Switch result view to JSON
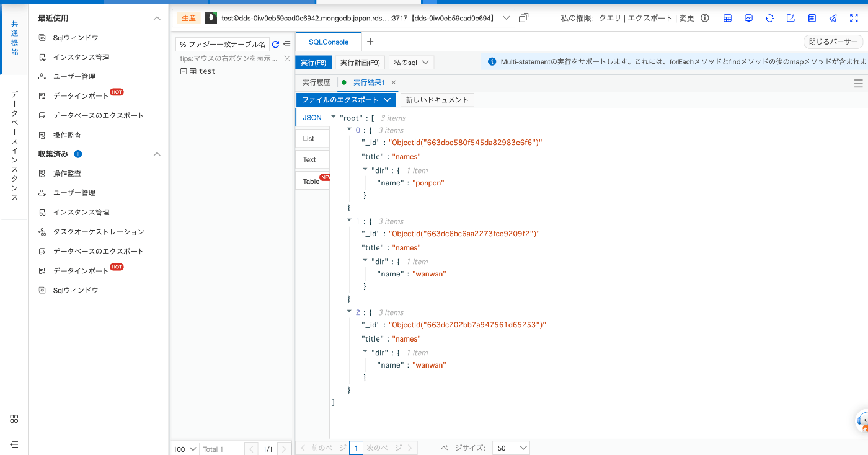Screen dimensions: 868x455 tap(312, 118)
